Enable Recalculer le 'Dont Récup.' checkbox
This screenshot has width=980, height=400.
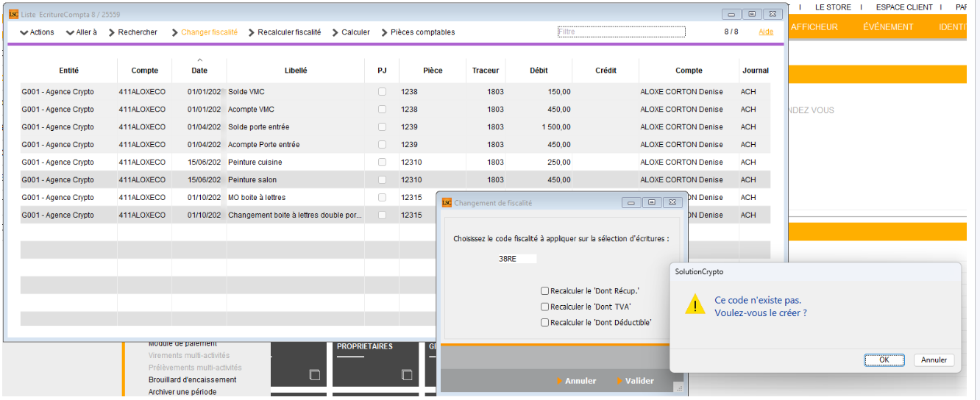544,291
